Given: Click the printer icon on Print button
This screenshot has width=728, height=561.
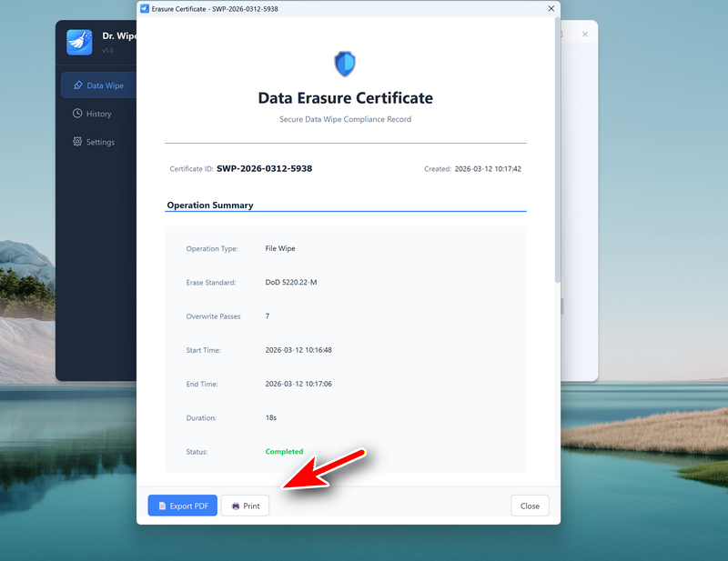Looking at the screenshot, I should pyautogui.click(x=236, y=506).
